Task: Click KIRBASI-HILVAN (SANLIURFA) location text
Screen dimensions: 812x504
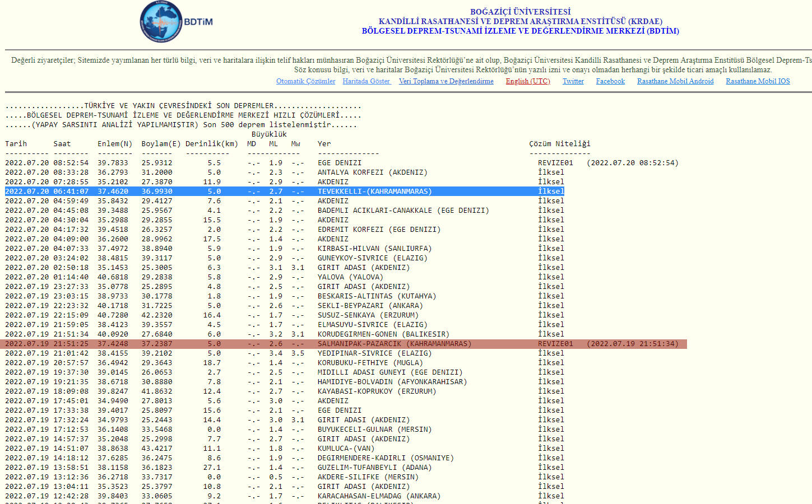Action: (x=375, y=249)
